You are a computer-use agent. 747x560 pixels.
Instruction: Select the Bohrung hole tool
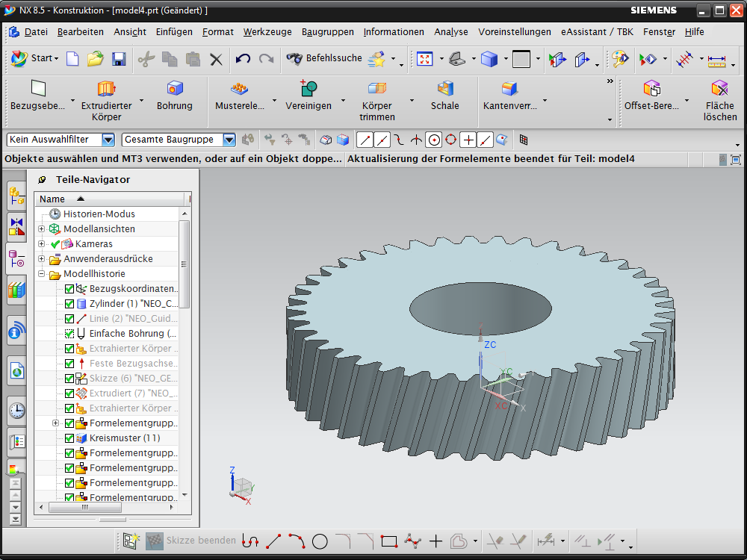(x=175, y=96)
